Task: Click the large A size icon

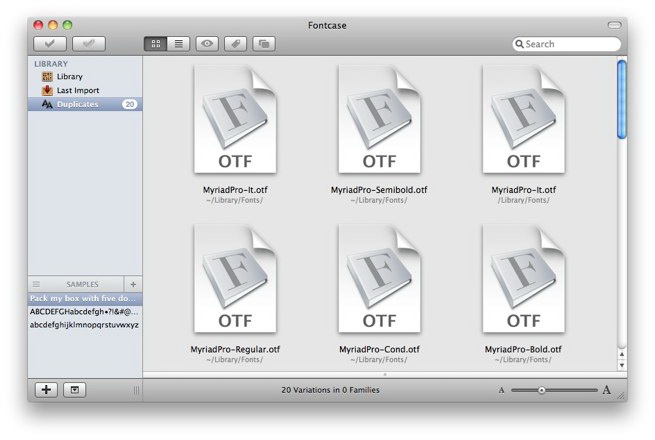Action: (x=607, y=390)
